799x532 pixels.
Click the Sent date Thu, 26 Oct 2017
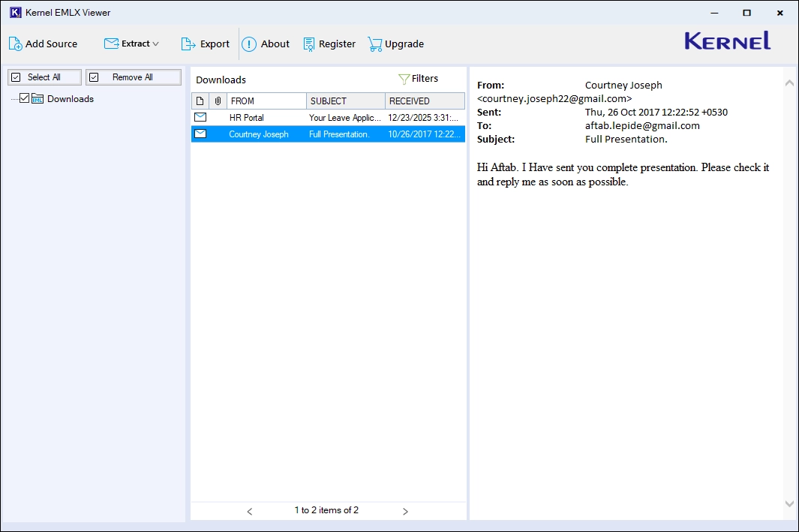point(656,112)
